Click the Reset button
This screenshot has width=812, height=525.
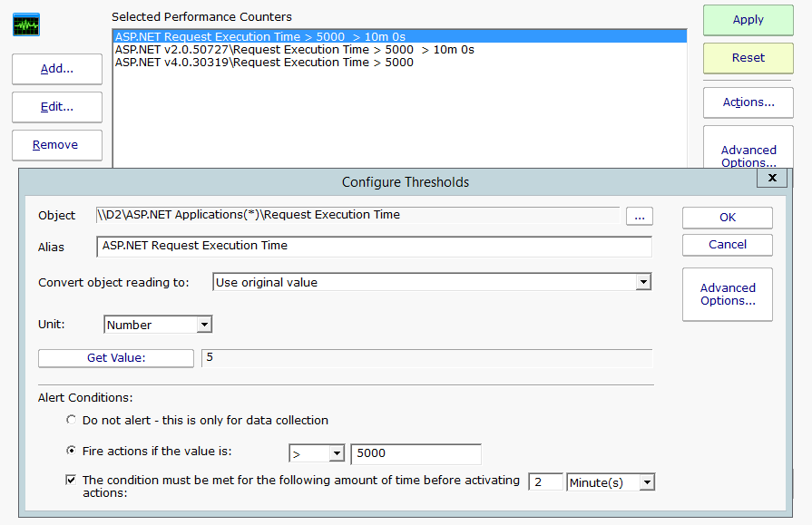[748, 58]
